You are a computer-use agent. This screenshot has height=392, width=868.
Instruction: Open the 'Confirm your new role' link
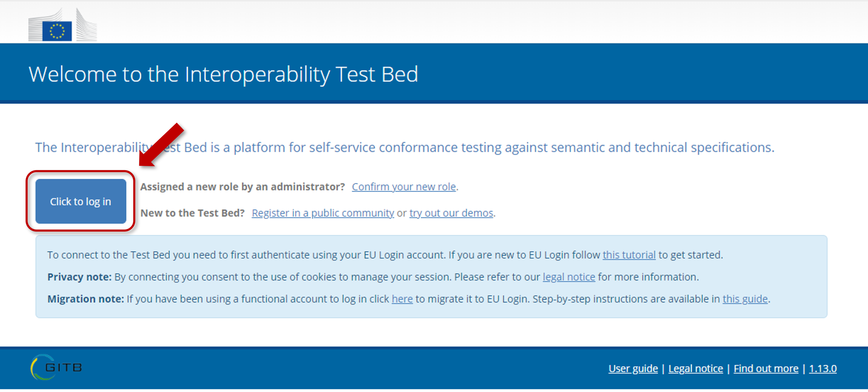404,187
